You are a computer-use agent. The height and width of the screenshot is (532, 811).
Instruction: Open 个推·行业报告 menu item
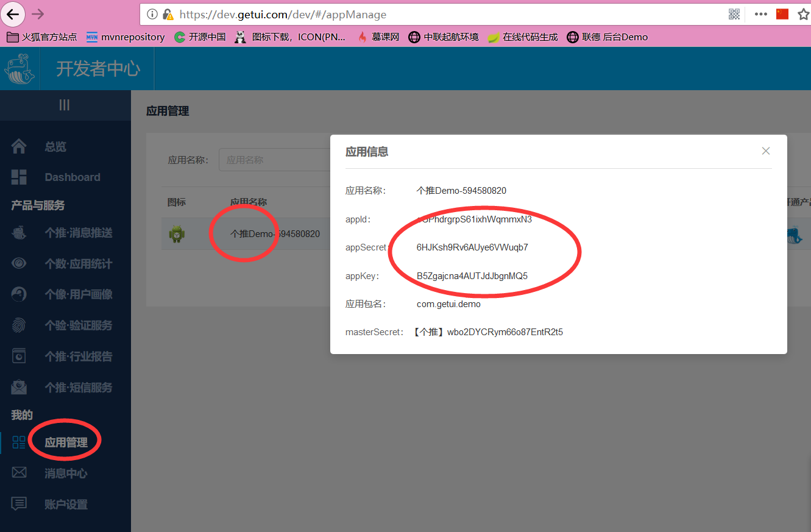tap(79, 356)
